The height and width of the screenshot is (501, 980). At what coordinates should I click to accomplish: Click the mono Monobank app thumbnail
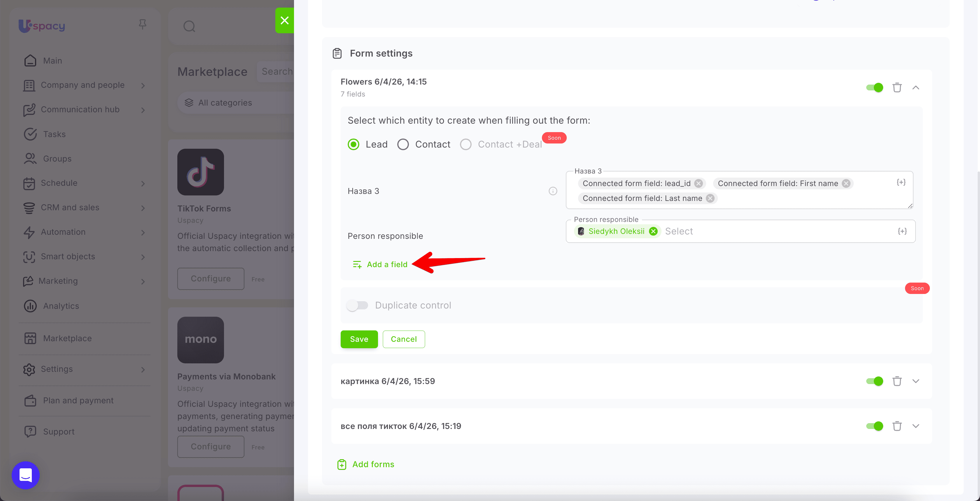[x=200, y=340]
